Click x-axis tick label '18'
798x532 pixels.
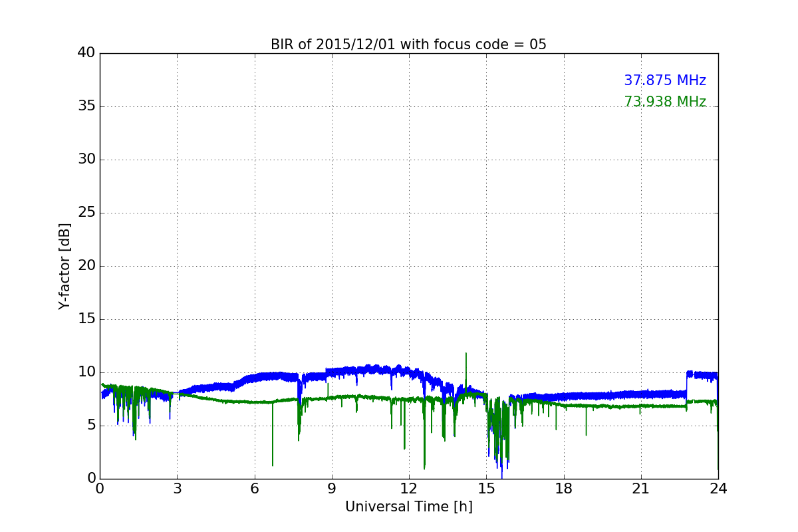[564, 489]
